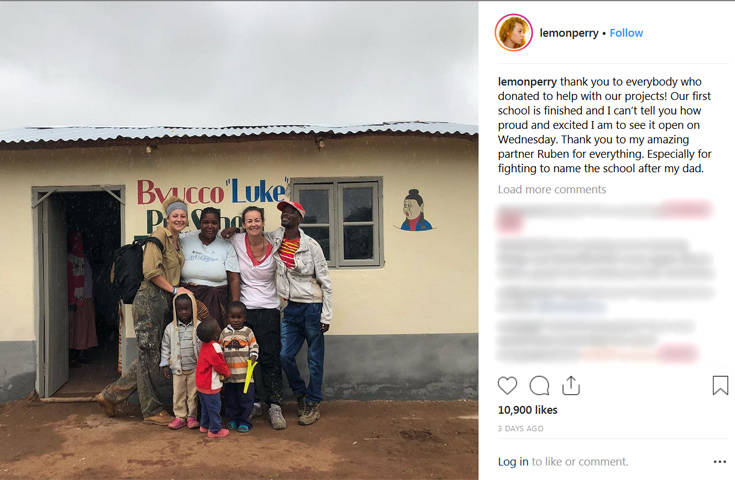Open lemonperry's profile picture avatar
The height and width of the screenshot is (480, 735).
[514, 32]
